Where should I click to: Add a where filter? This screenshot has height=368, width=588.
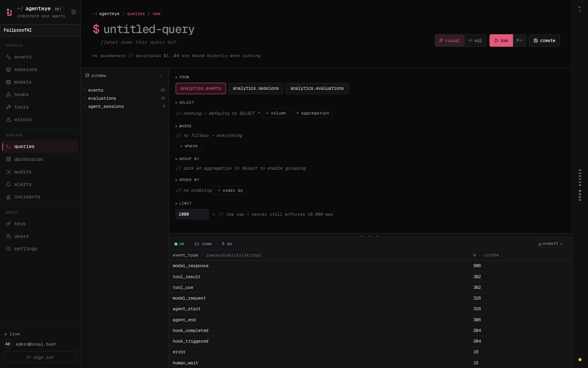click(188, 146)
